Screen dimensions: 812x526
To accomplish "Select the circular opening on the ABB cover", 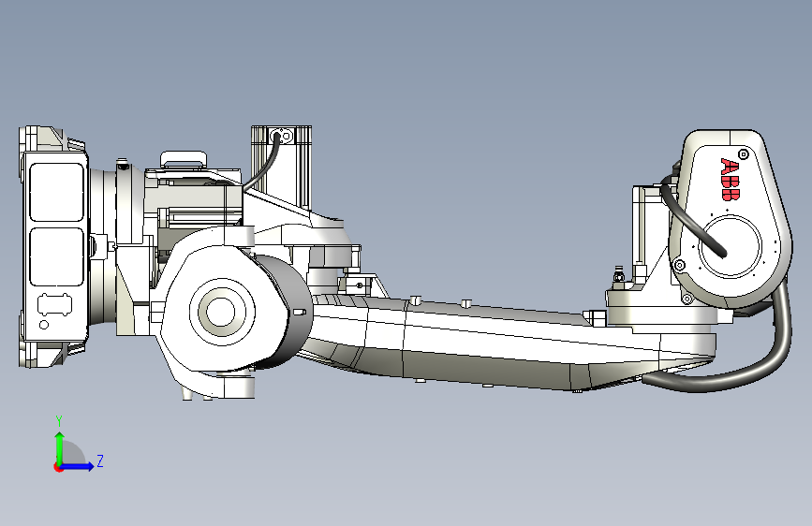I will tap(731, 247).
